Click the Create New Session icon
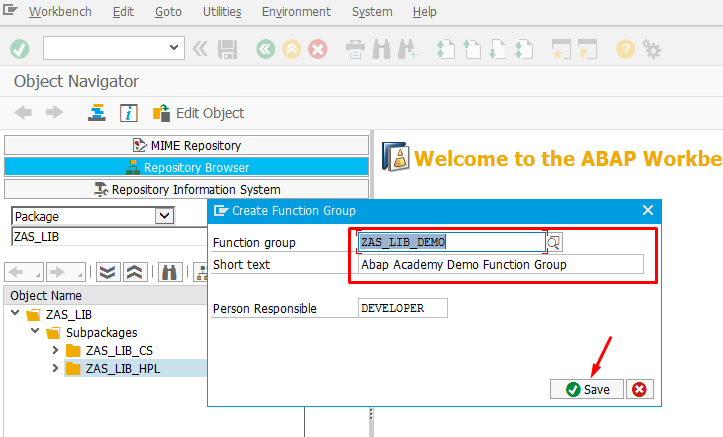 [x=561, y=49]
